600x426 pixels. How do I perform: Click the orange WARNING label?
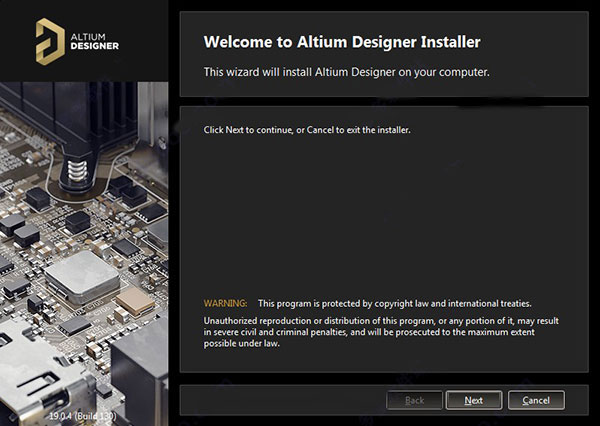(x=225, y=304)
